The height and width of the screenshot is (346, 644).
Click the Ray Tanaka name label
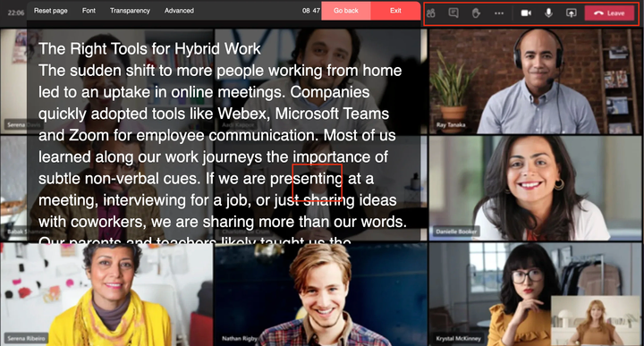click(x=451, y=125)
